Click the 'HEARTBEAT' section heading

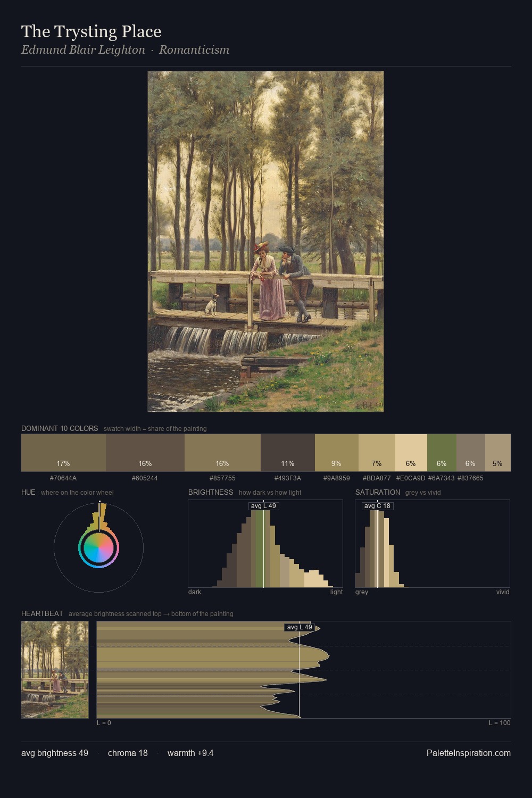tap(42, 613)
